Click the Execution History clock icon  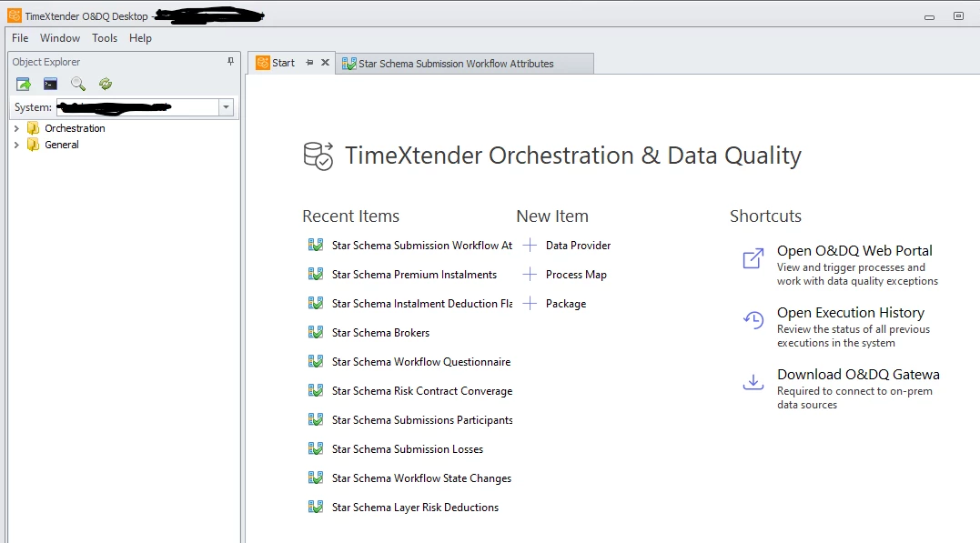point(753,320)
